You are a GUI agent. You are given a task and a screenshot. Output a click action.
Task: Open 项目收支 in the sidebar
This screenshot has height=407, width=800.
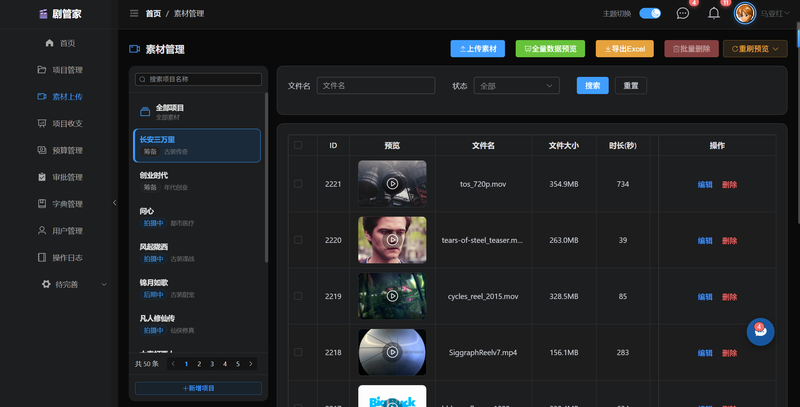coord(67,123)
